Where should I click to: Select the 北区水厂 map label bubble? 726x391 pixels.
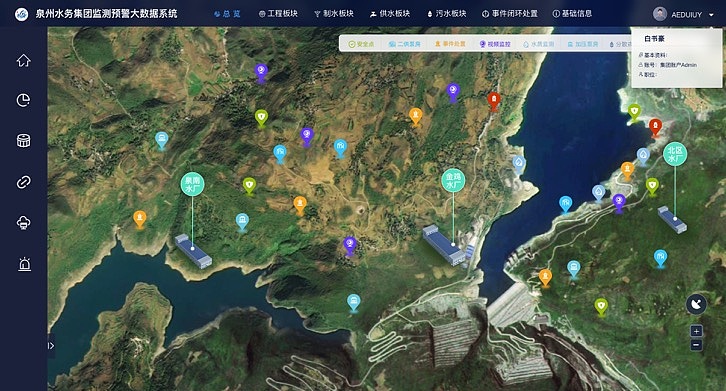coord(675,154)
